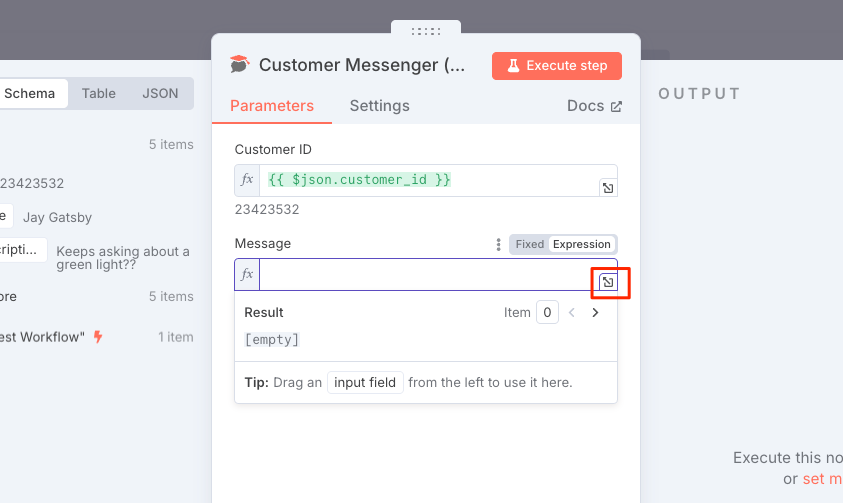Screen dimensions: 843x503
Task: Switch Message field to Fixed mode
Action: (x=530, y=245)
